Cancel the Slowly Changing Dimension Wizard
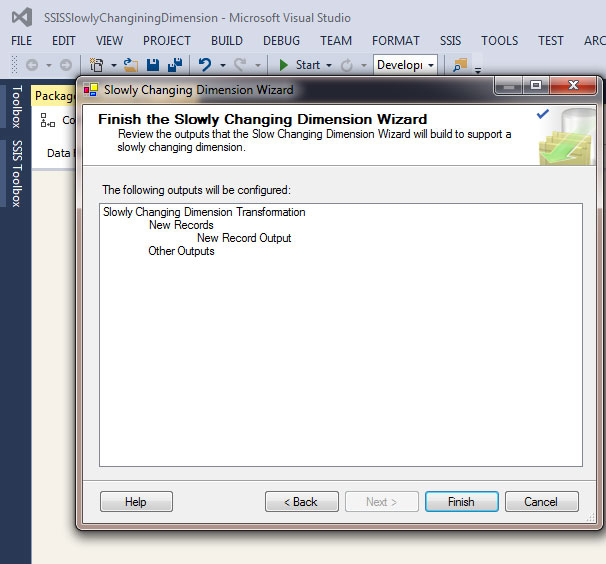606x564 pixels. 541,502
